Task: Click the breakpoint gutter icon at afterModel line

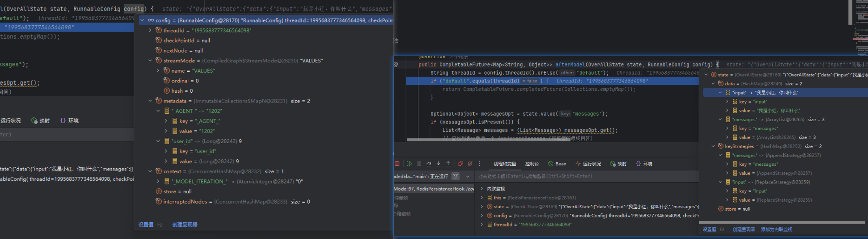Action: [x=396, y=65]
